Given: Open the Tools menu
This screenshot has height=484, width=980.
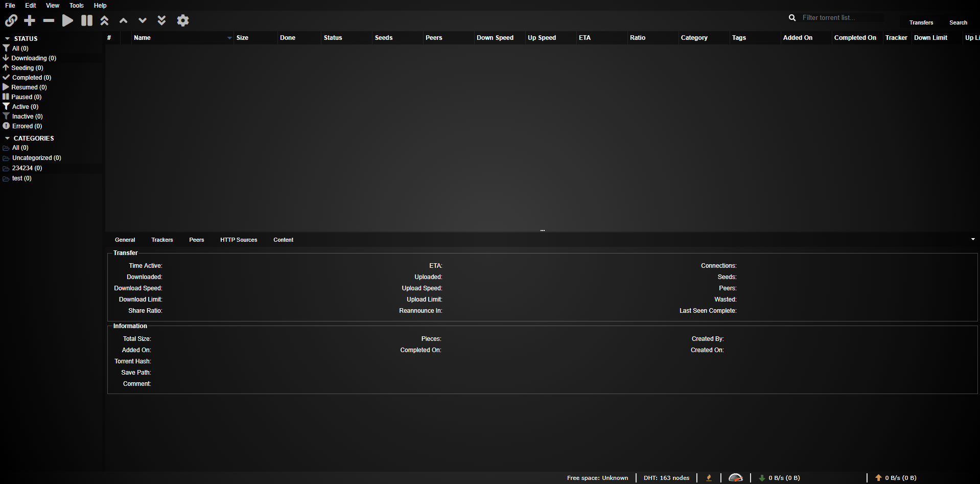Looking at the screenshot, I should pos(76,6).
